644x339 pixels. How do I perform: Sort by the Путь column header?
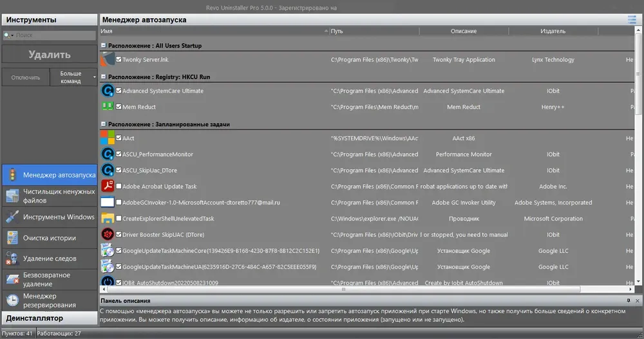374,31
